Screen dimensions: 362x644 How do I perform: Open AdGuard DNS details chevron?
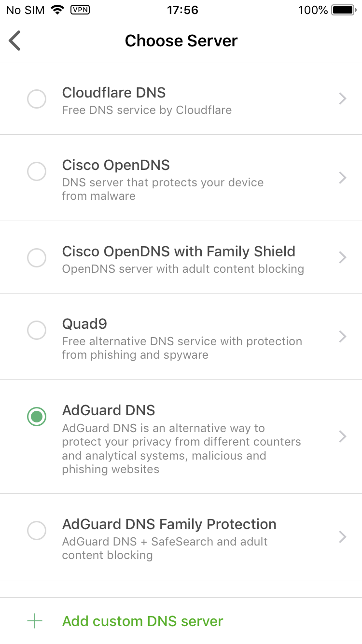pos(343,436)
